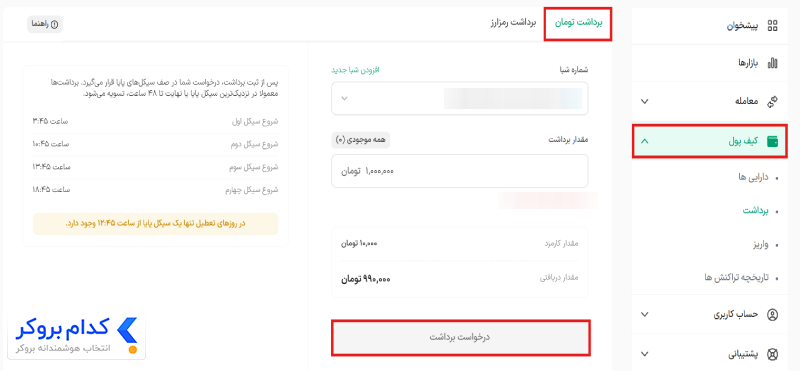Switch to برداشت تومان tab

click(x=578, y=23)
